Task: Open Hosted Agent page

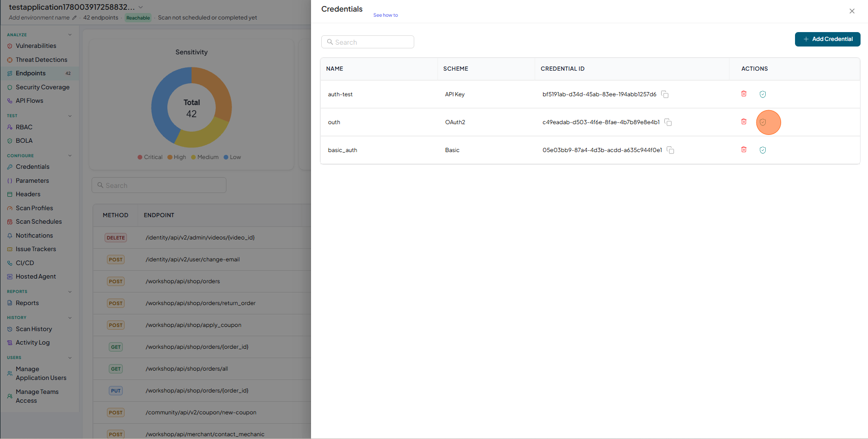Action: point(36,277)
